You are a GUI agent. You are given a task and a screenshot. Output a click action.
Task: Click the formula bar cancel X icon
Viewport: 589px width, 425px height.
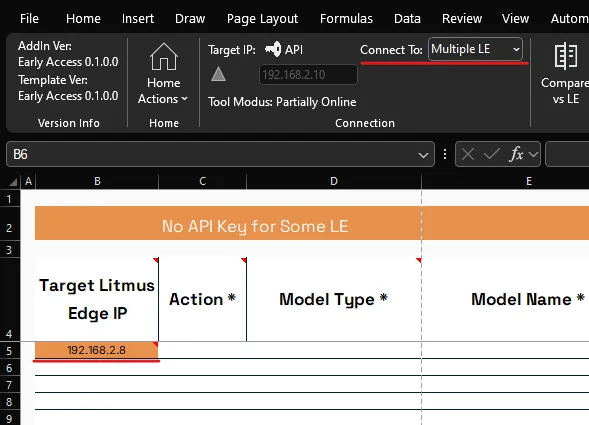coord(468,154)
